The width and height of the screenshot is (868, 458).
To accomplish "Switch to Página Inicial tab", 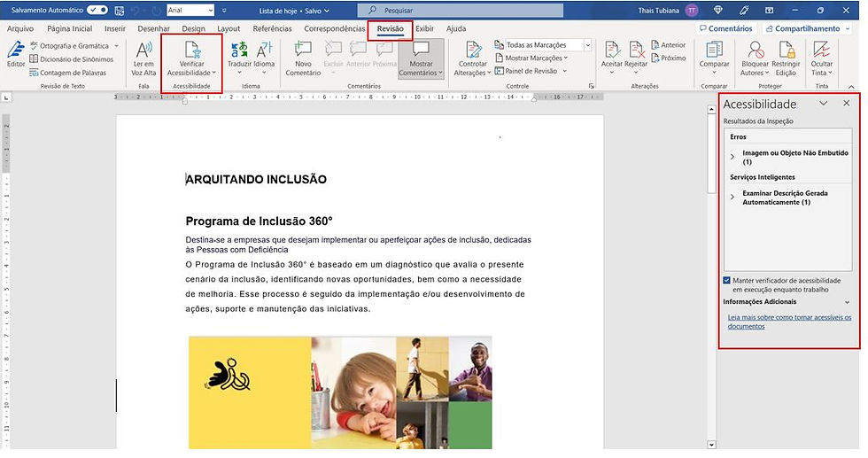I will click(x=70, y=29).
